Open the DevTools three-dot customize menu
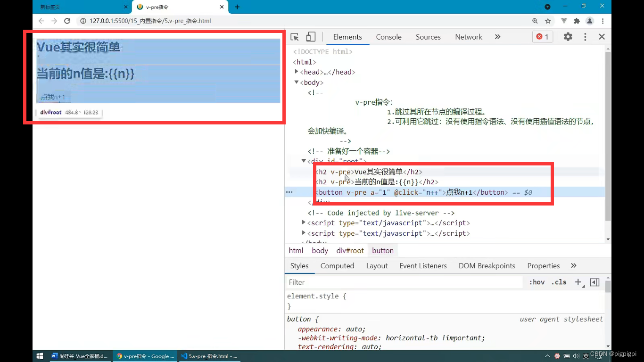This screenshot has width=644, height=362. pyautogui.click(x=585, y=37)
